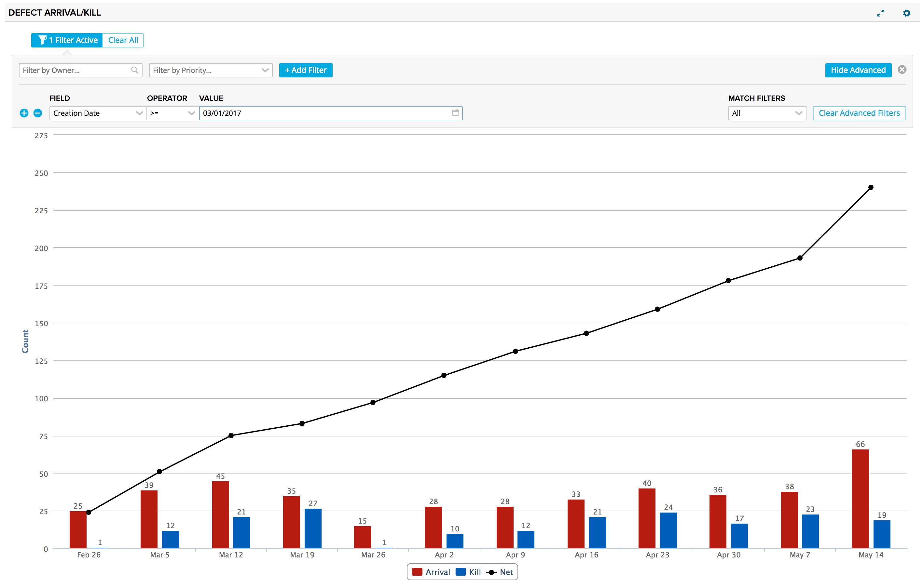
Task: Click the expand fullscreen arrows icon
Action: (x=880, y=13)
